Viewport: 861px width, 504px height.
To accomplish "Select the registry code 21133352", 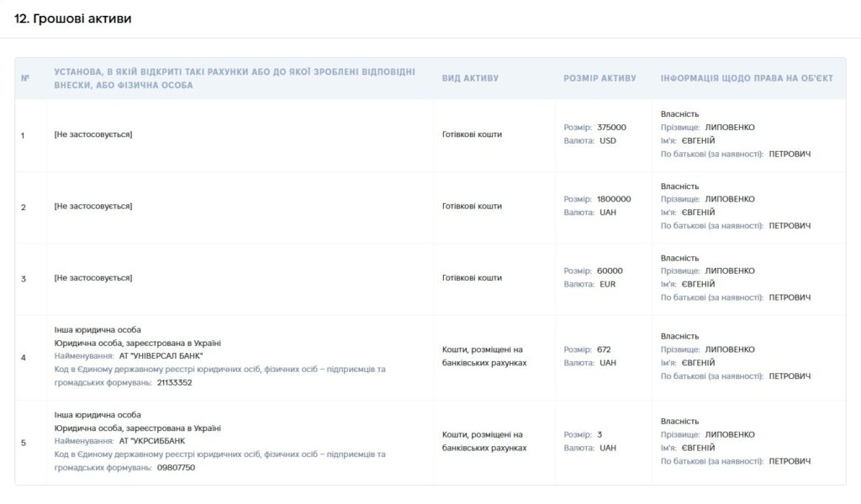I will [175, 383].
